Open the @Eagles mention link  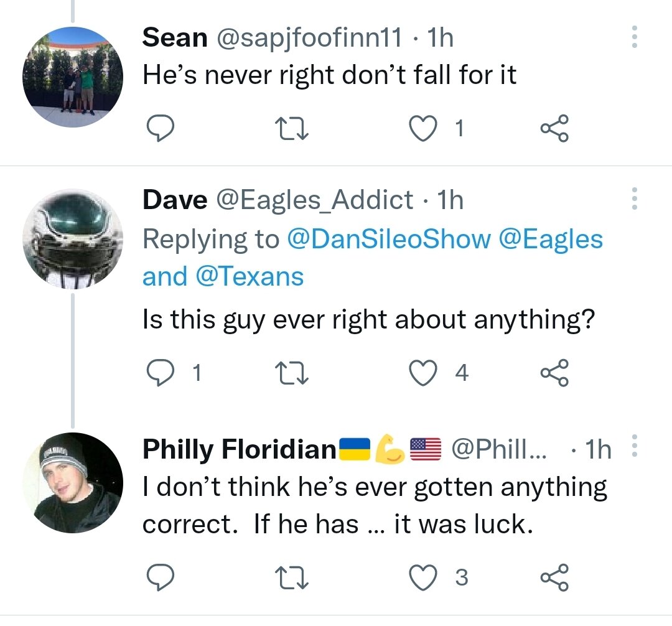click(x=552, y=240)
